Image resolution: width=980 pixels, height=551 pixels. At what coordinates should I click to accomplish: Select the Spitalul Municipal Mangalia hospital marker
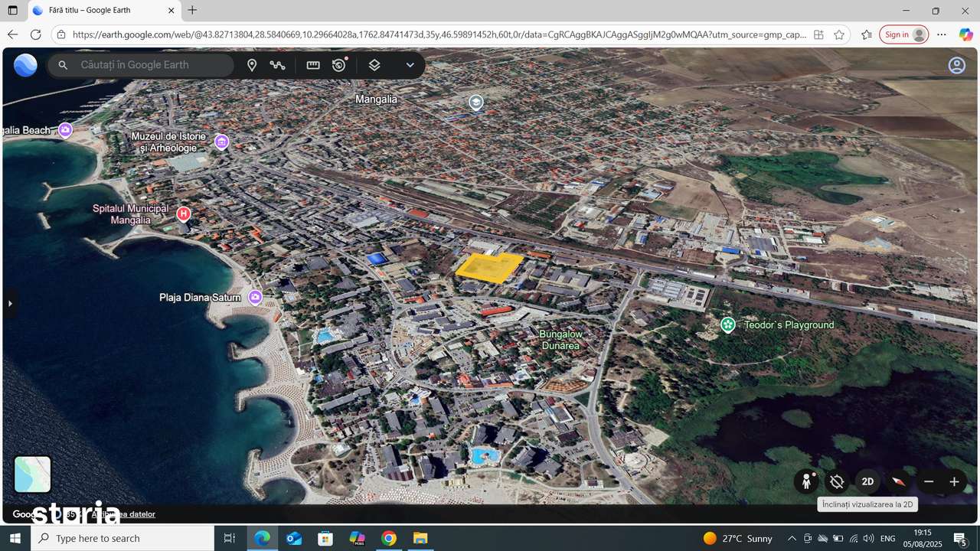[184, 214]
